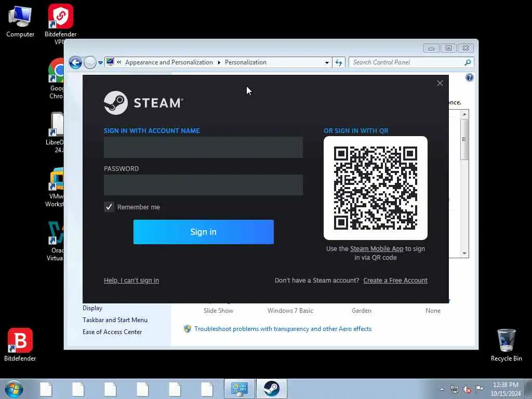The image size is (532, 399).
Task: Expand the address bar history dropdown
Action: pyautogui.click(x=327, y=62)
